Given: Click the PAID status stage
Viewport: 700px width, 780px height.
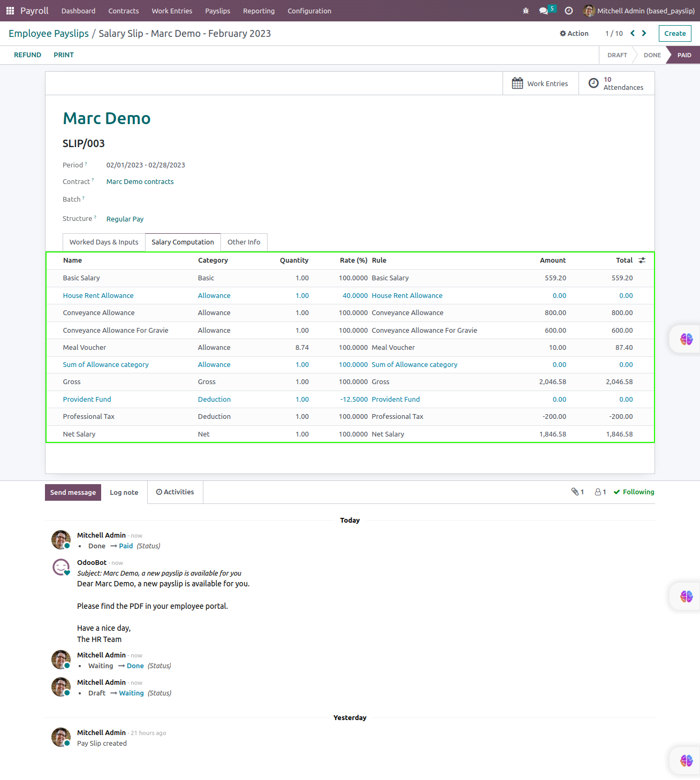Looking at the screenshot, I should tap(684, 55).
